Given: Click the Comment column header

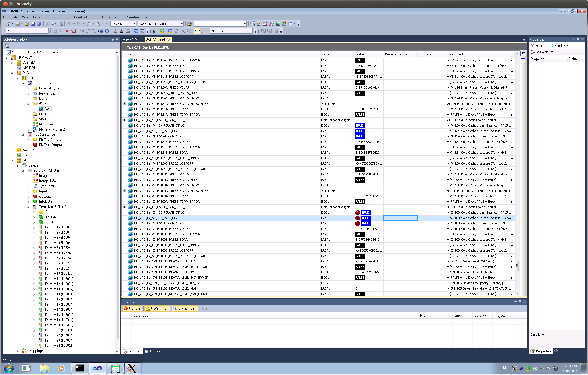Looking at the screenshot, I should [x=480, y=54].
